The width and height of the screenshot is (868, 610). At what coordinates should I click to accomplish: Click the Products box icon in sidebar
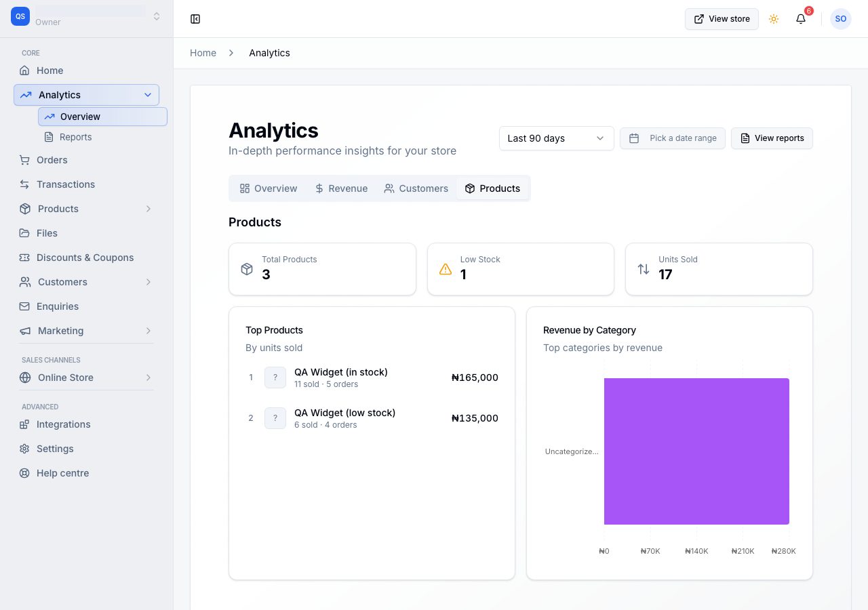pyautogui.click(x=25, y=209)
